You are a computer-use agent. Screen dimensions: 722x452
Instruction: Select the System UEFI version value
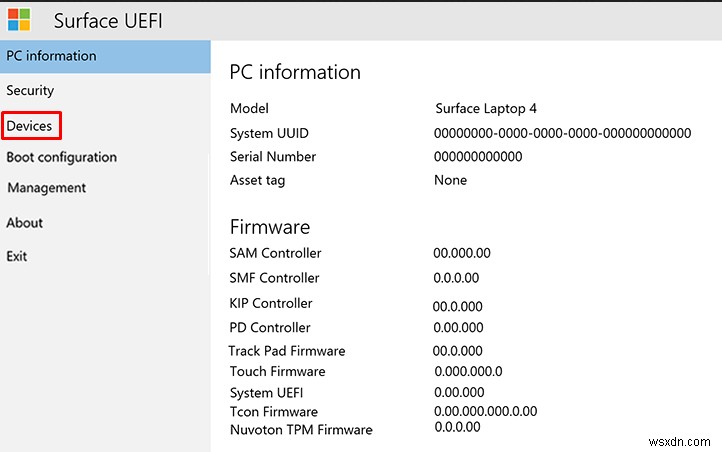(x=460, y=393)
